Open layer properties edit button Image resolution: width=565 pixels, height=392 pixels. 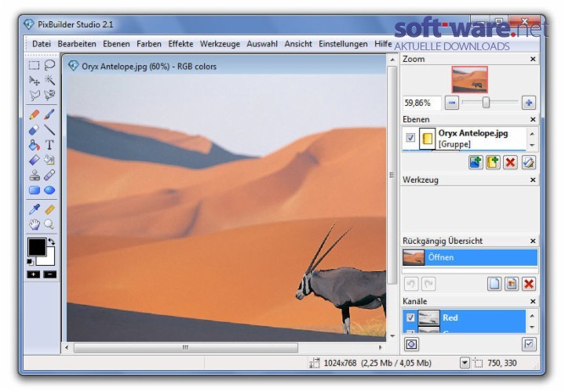coord(528,162)
